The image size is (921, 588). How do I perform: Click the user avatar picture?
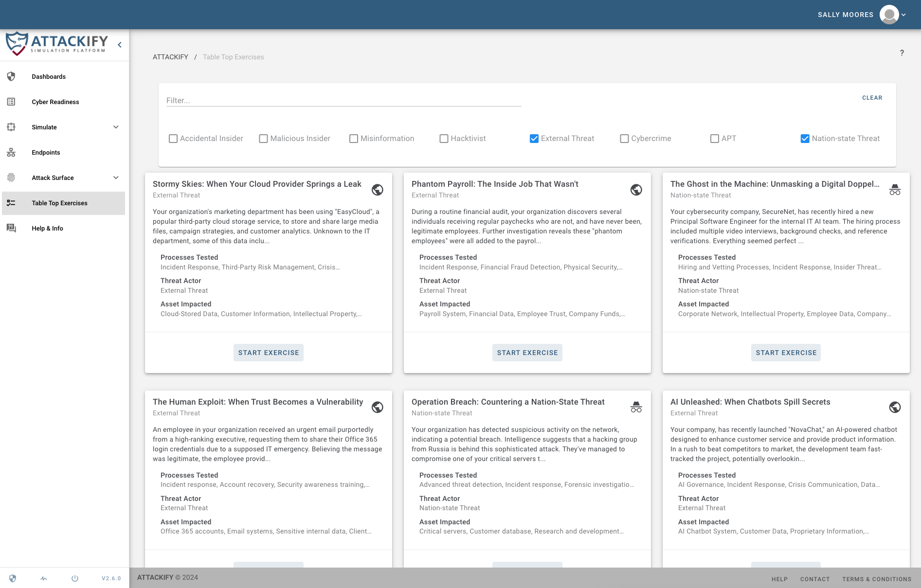(x=889, y=15)
